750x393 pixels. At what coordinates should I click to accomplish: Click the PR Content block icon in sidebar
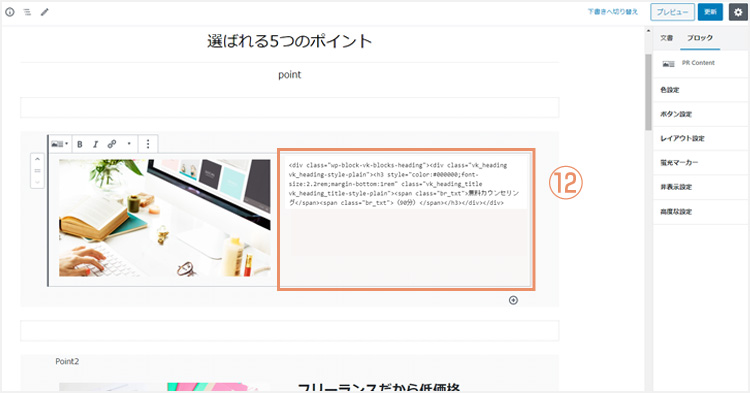668,64
